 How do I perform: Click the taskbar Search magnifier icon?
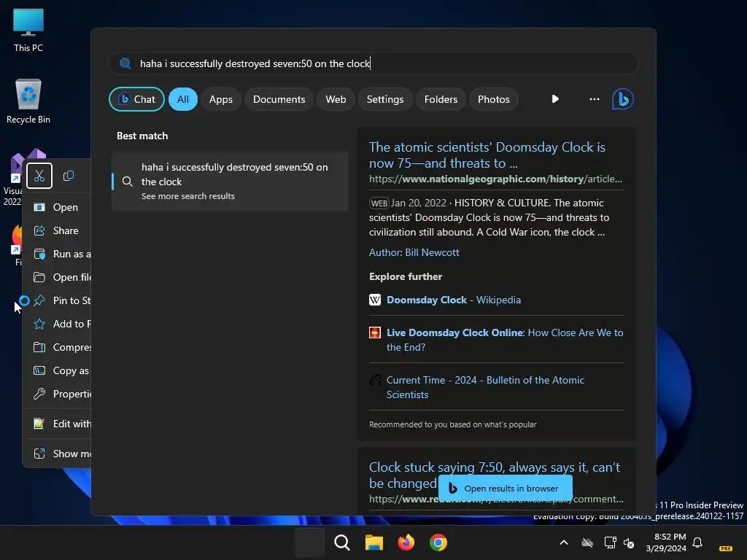(x=341, y=542)
